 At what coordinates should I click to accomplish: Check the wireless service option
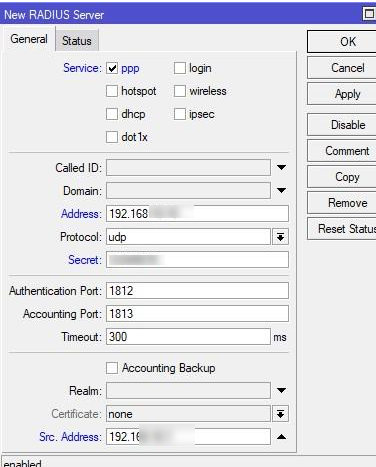[180, 91]
